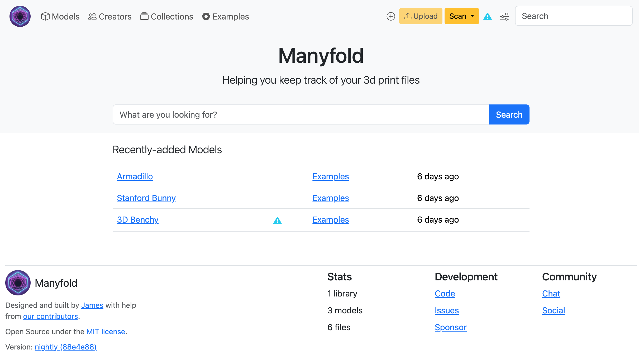Click the Creators people icon
This screenshot has width=639, height=364.
point(92,16)
